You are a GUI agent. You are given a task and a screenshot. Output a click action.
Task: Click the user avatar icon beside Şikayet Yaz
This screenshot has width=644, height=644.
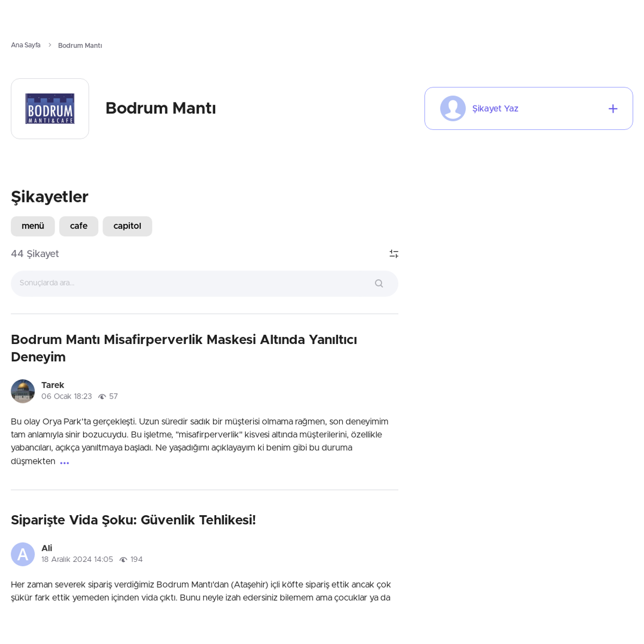tap(453, 108)
